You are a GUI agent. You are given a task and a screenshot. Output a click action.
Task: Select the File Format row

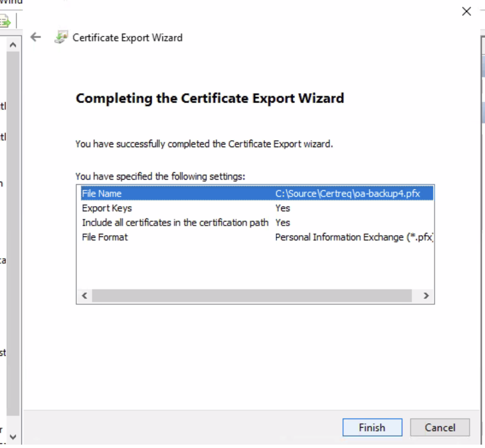[105, 237]
